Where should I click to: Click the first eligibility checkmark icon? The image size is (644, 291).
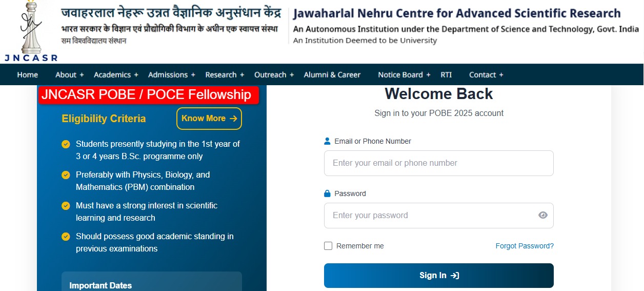tap(66, 144)
